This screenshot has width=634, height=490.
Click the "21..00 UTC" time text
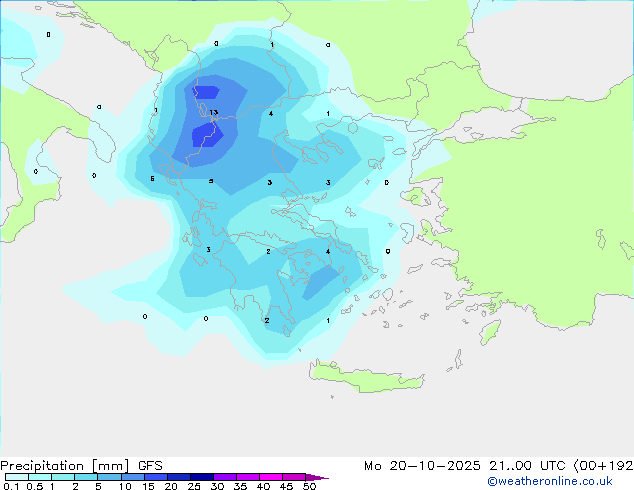click(527, 466)
